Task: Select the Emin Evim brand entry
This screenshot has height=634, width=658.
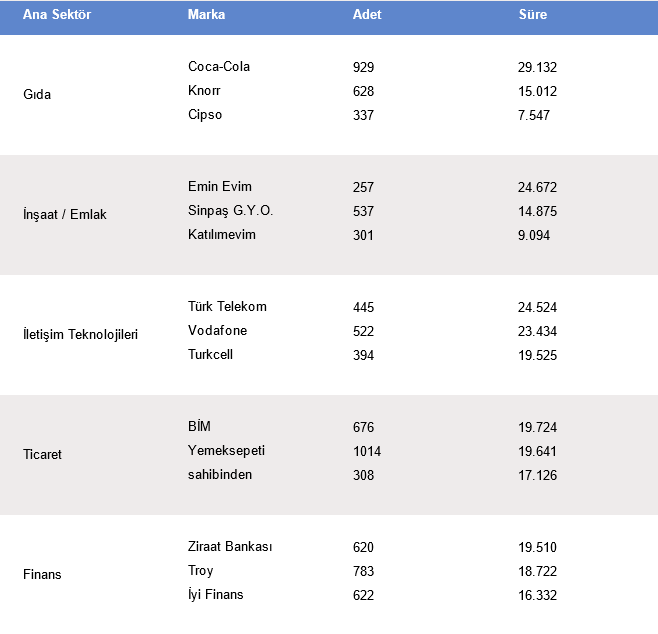Action: (x=220, y=187)
